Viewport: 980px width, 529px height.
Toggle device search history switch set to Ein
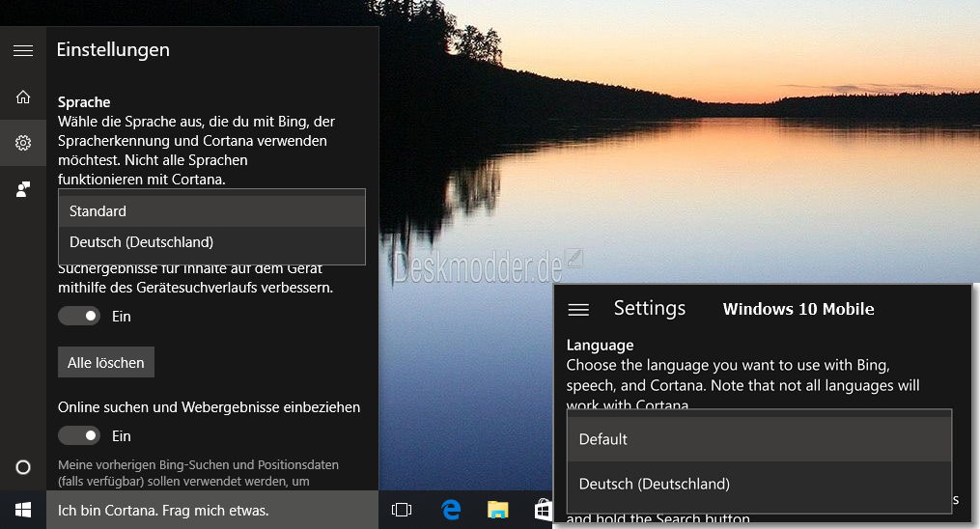79,316
